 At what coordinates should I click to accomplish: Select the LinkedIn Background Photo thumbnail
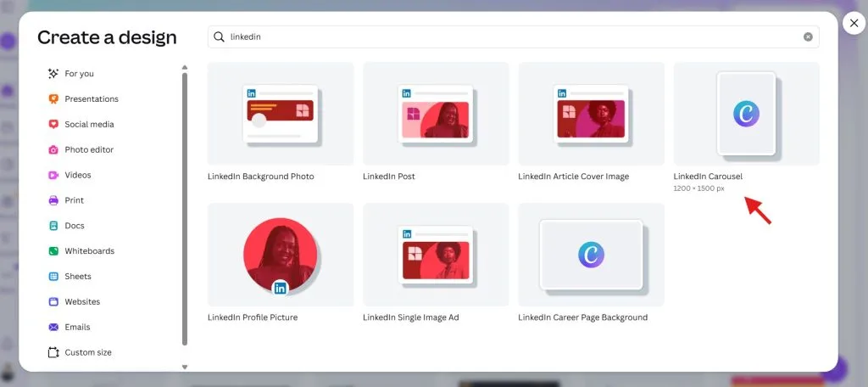tap(281, 114)
